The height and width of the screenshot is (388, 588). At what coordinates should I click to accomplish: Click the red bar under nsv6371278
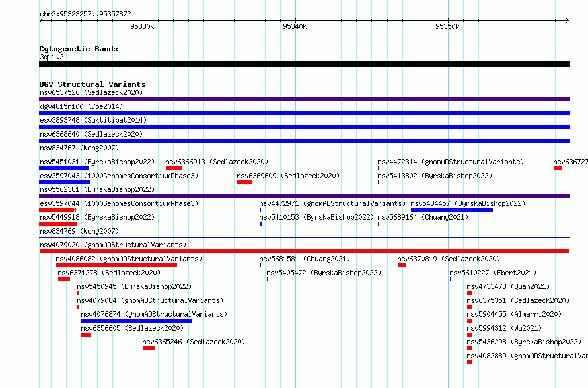tap(64, 279)
